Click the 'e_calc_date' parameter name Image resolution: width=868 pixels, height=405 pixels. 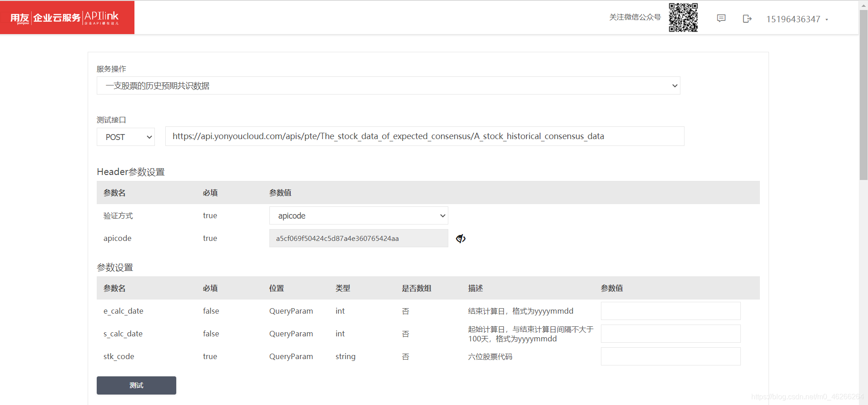(x=124, y=311)
